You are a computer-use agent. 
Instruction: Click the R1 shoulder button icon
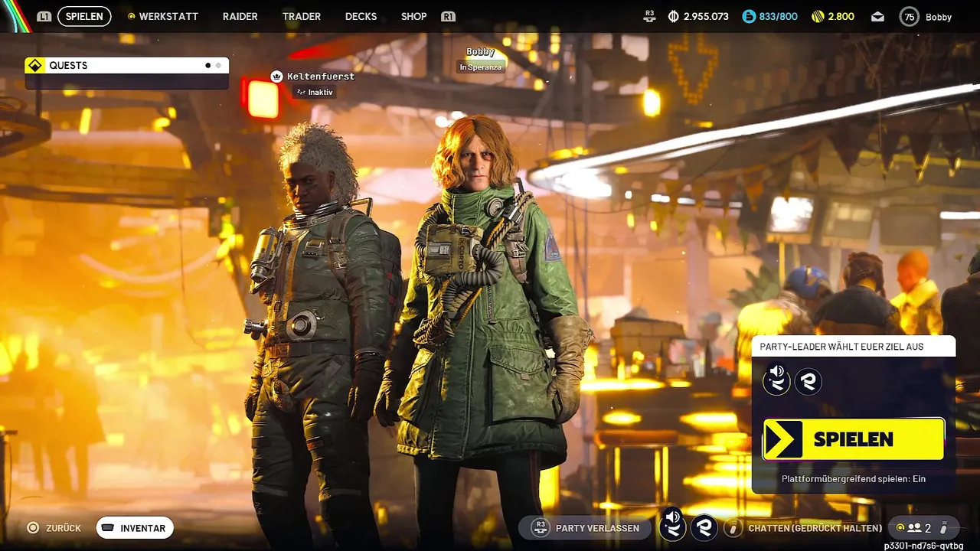tap(449, 16)
